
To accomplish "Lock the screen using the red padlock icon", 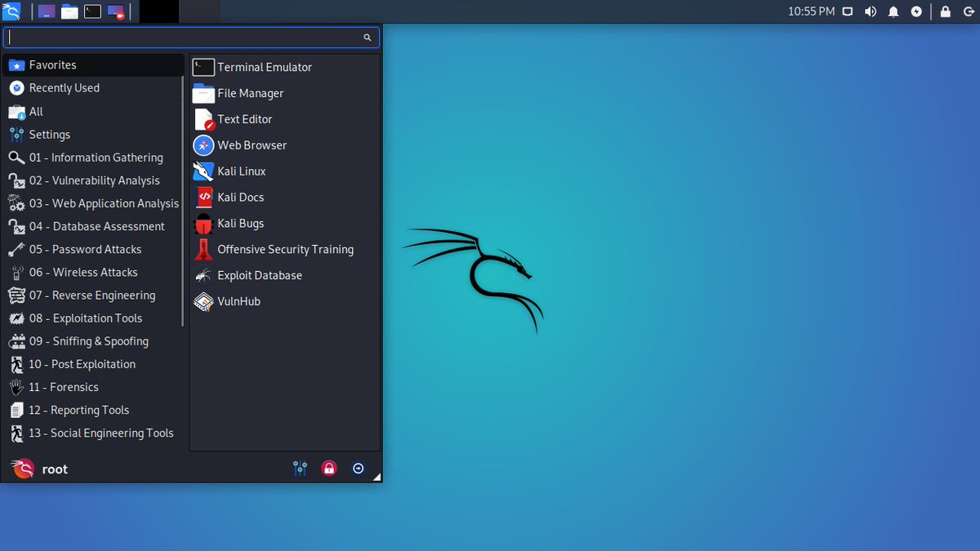I will tap(329, 469).
